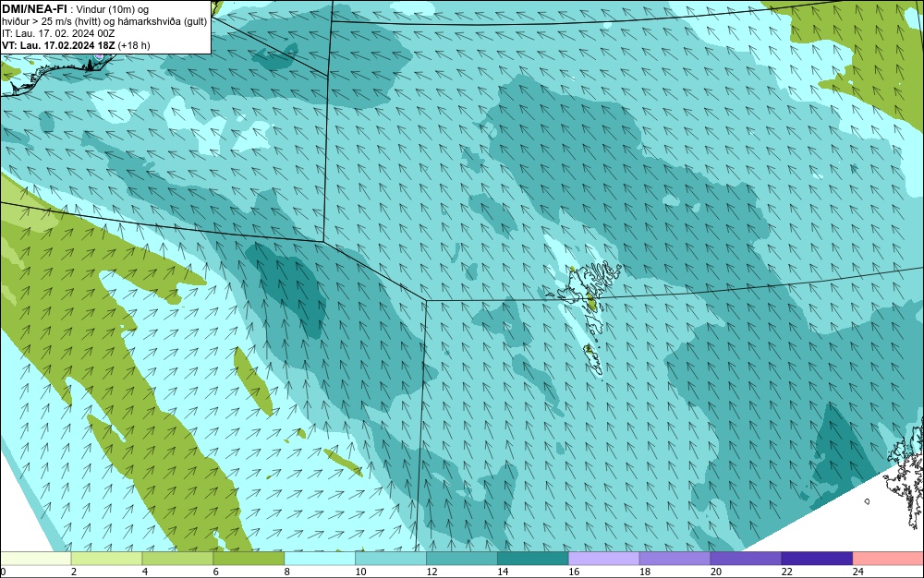
Task: Choose the pink above-24 m/s legend swatch
Action: [889, 559]
